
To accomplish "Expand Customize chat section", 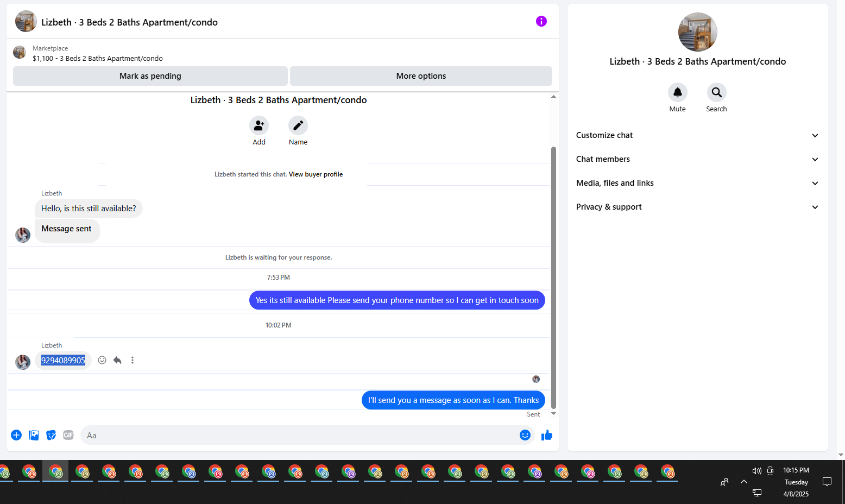I will tap(698, 135).
